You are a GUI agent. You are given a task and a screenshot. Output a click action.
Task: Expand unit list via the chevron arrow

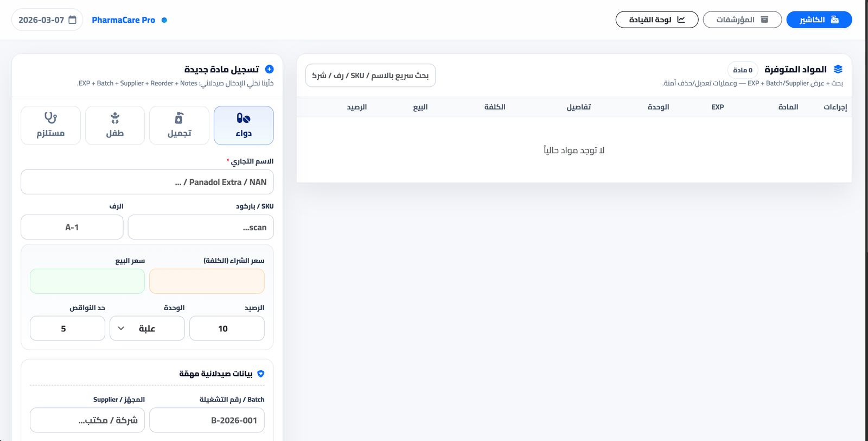(121, 329)
